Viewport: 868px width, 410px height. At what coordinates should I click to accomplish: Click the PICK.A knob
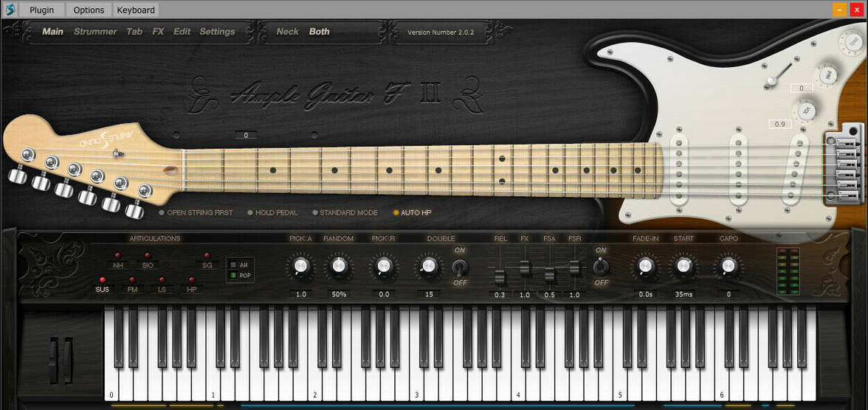click(x=300, y=267)
